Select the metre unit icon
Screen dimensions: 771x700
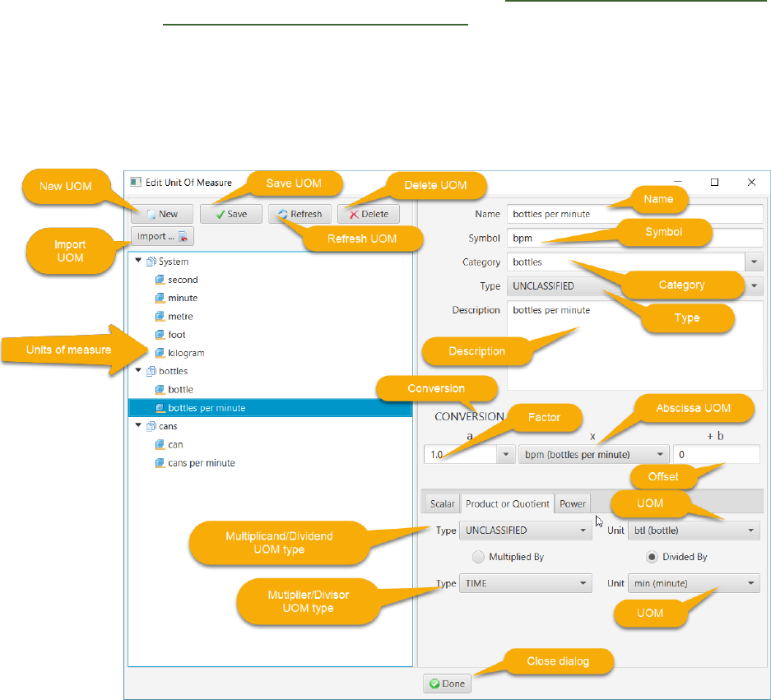tap(160, 316)
